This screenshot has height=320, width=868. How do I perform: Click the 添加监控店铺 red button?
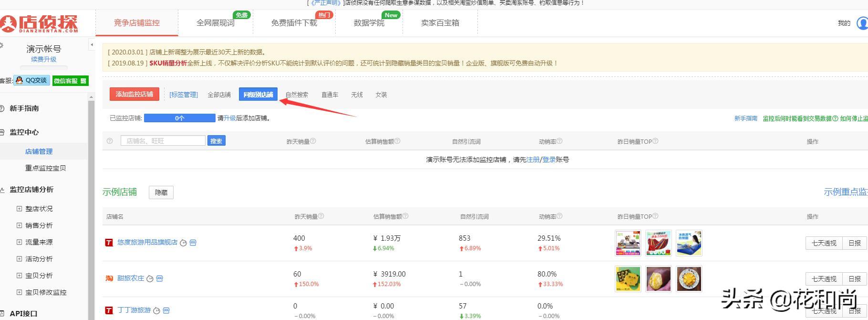pyautogui.click(x=134, y=94)
